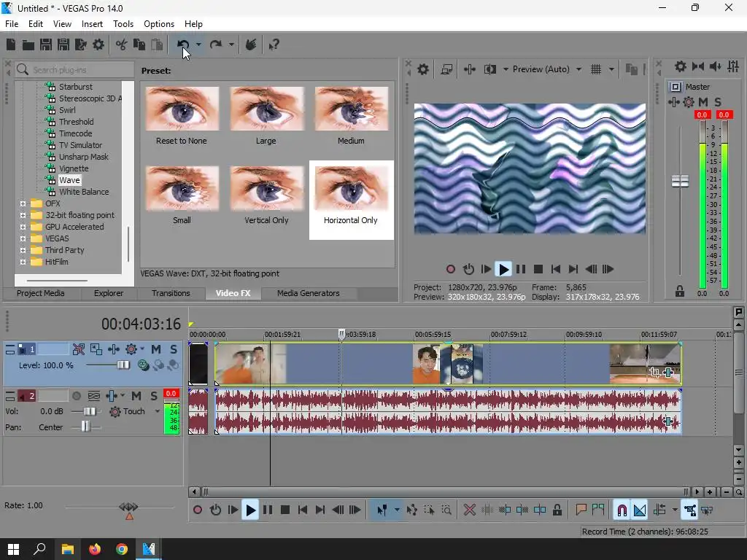
Task: Open the Options menu
Action: [159, 24]
